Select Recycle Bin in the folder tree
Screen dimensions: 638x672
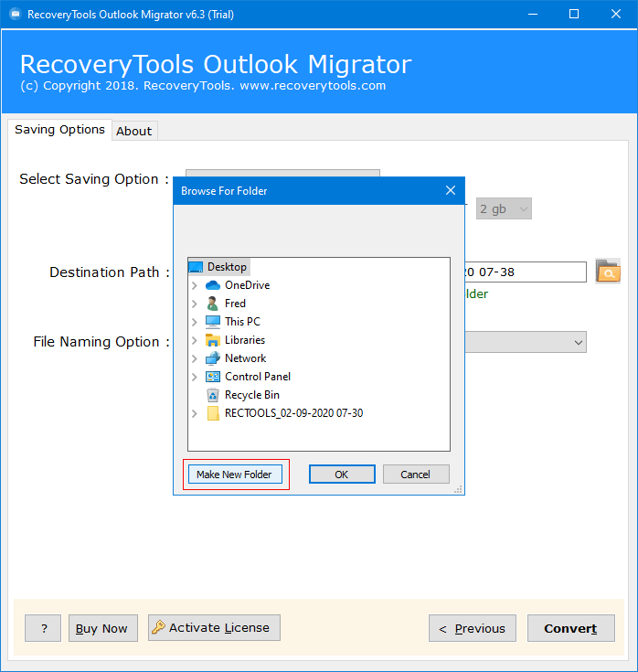(x=252, y=395)
